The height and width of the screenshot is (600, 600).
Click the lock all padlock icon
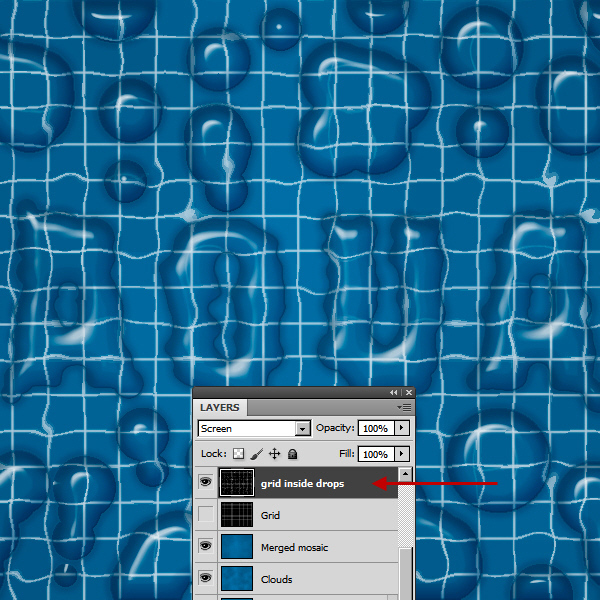(x=292, y=454)
